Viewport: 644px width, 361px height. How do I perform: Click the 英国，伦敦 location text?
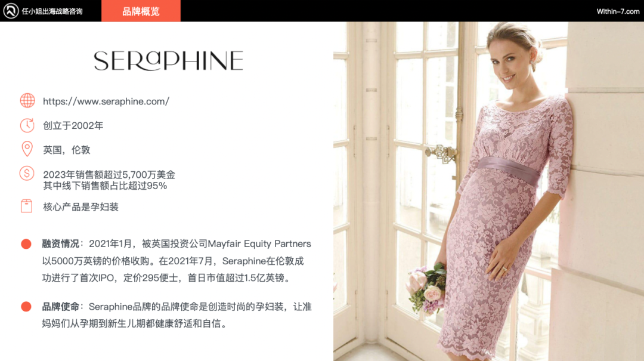coord(67,150)
